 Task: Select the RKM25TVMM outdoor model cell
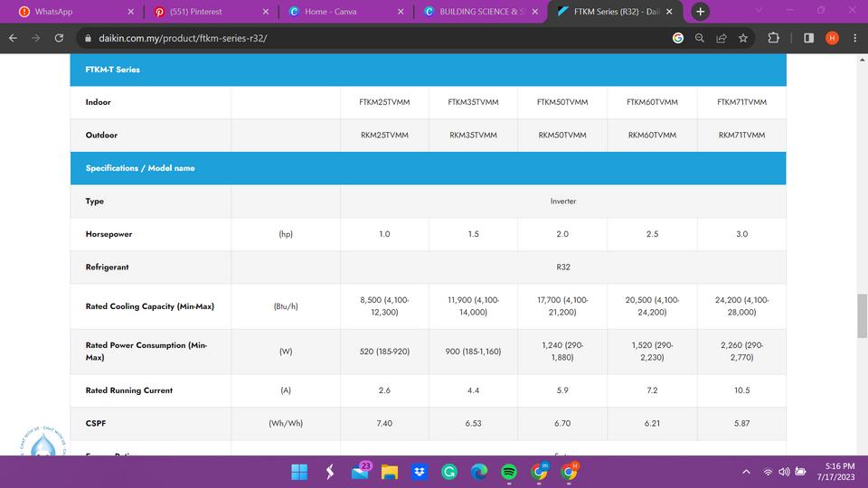(385, 135)
